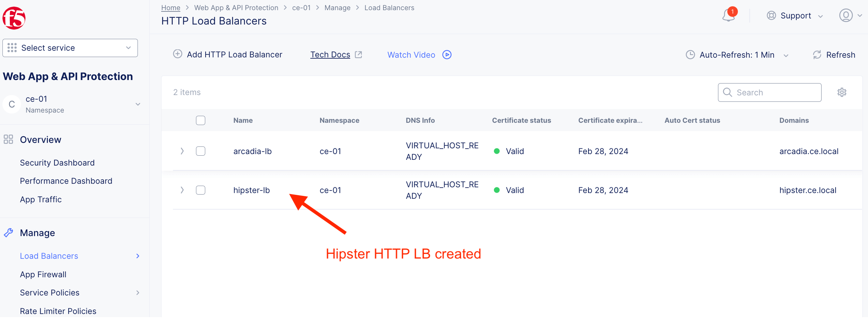Open table settings gear icon
Image resolution: width=868 pixels, height=325 pixels.
point(842,92)
